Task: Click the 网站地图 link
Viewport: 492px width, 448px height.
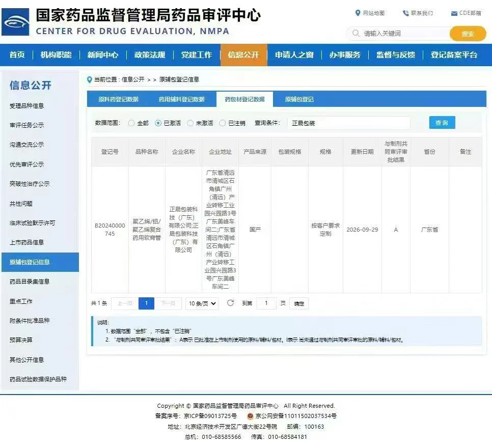Action: [x=374, y=13]
